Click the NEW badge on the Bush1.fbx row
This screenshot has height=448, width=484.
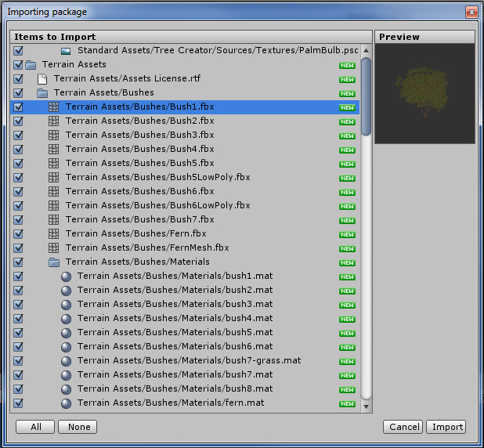tap(347, 107)
